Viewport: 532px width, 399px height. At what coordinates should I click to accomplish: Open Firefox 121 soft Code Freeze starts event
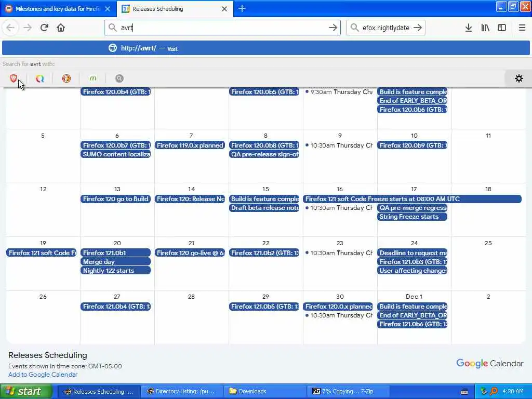coord(412,199)
